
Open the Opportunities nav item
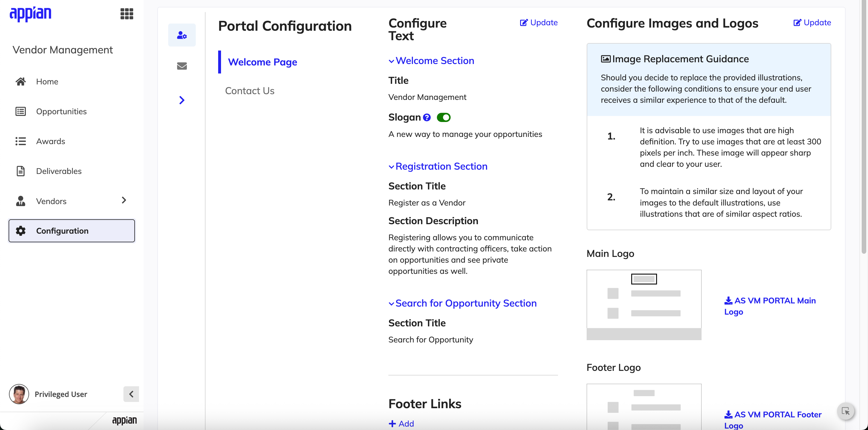pyautogui.click(x=71, y=112)
